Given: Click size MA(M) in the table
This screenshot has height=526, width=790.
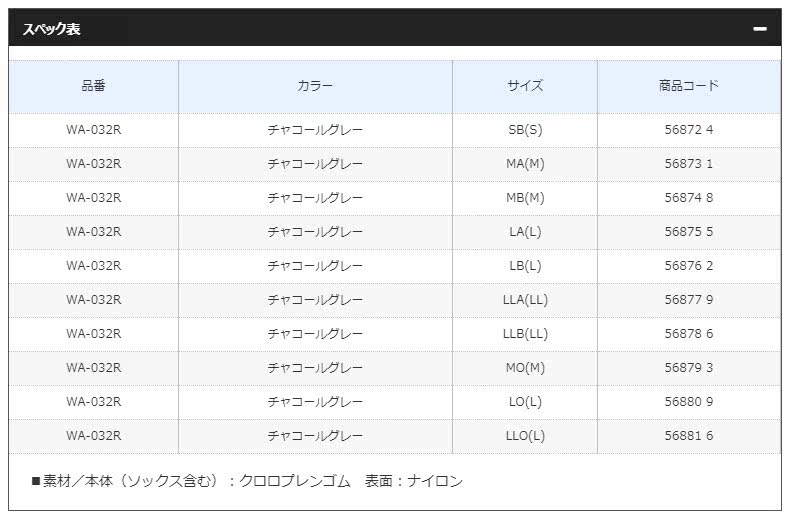Looking at the screenshot, I should 525,164.
